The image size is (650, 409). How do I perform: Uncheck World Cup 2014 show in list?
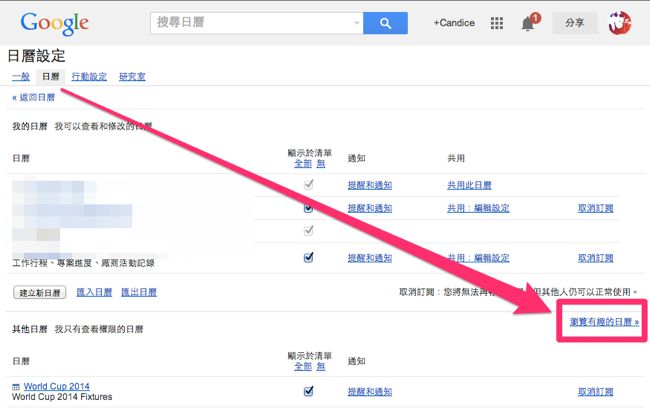(308, 391)
